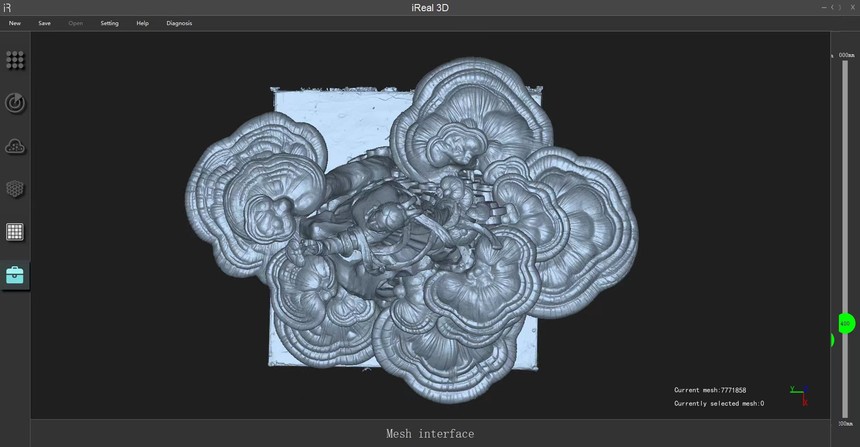Open the greyed-out Open menu item
Image resolution: width=860 pixels, height=447 pixels.
tap(76, 23)
